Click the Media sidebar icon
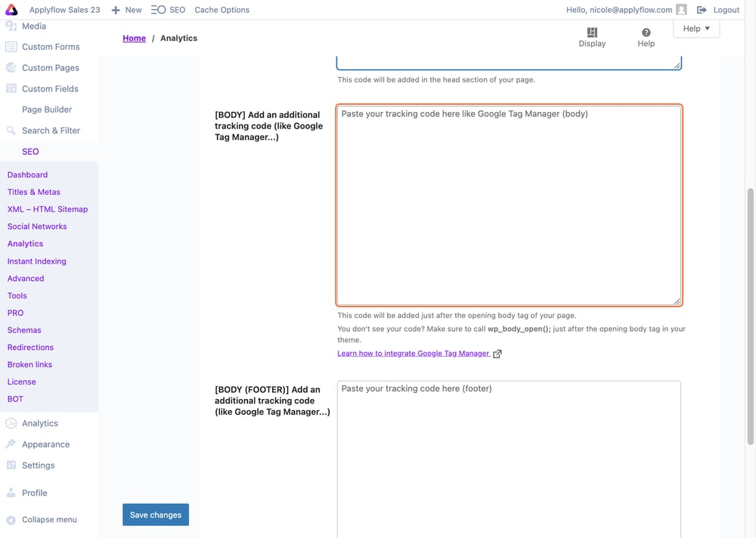 [11, 26]
